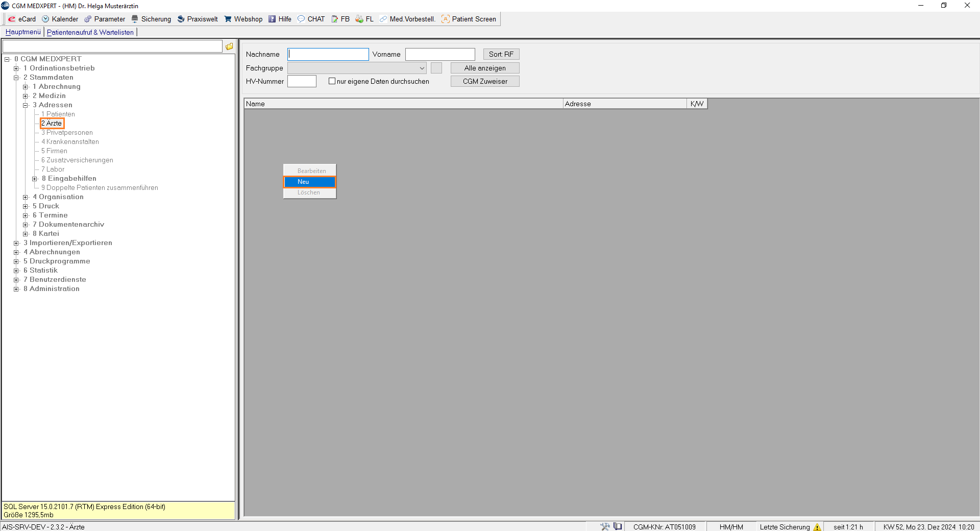Select 7 Labor in the tree
This screenshot has height=531, width=980.
(x=53, y=170)
